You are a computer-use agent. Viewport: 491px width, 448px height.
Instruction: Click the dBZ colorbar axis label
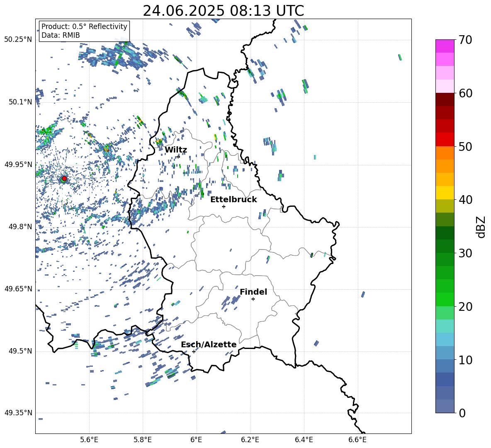(481, 227)
